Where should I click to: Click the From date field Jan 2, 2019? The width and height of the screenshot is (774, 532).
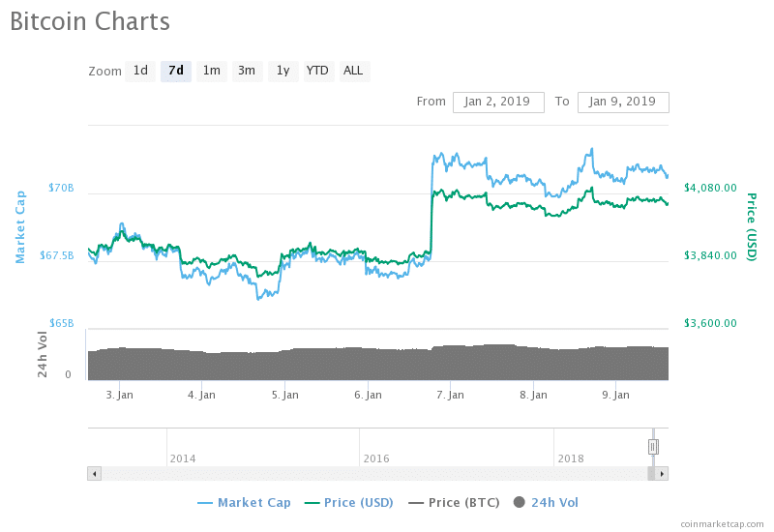498,103
